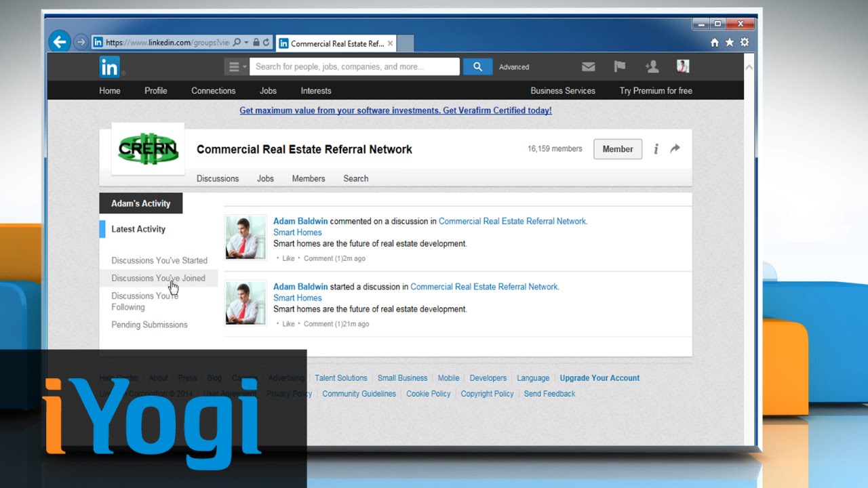Image resolution: width=868 pixels, height=488 pixels.
Task: Select Pending Submissions
Action: (149, 325)
